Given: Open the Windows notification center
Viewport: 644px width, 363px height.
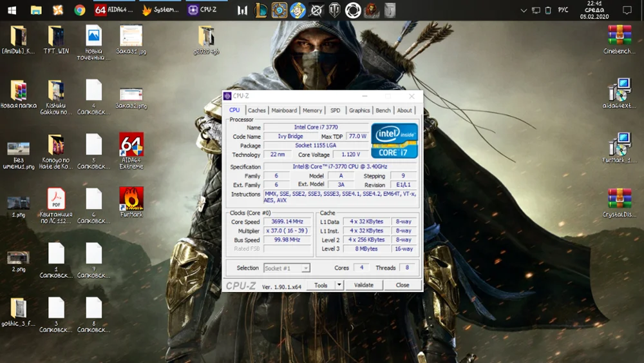Looking at the screenshot, I should pyautogui.click(x=627, y=10).
